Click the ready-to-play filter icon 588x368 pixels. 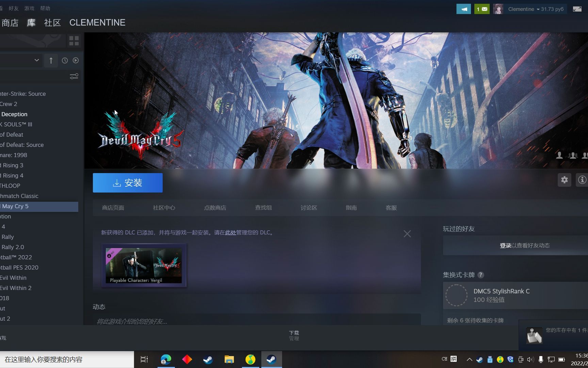click(x=75, y=60)
